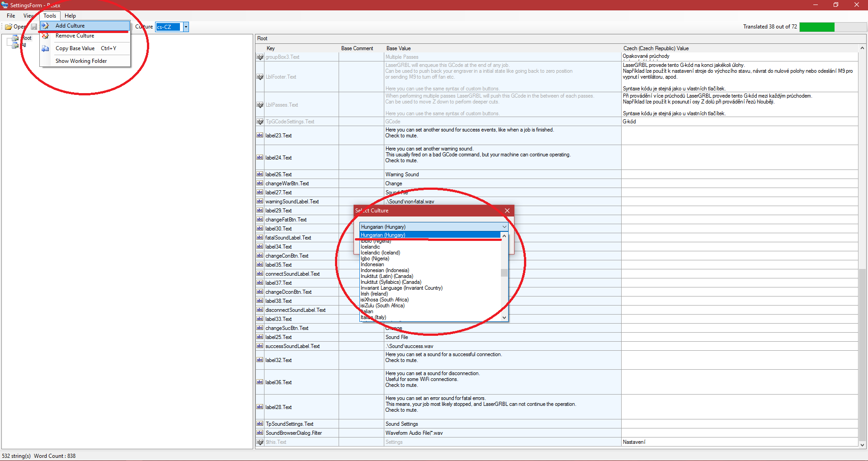Click the Czech (Czech Republic) Value column header
Screen dimensions: 868x461
point(740,48)
